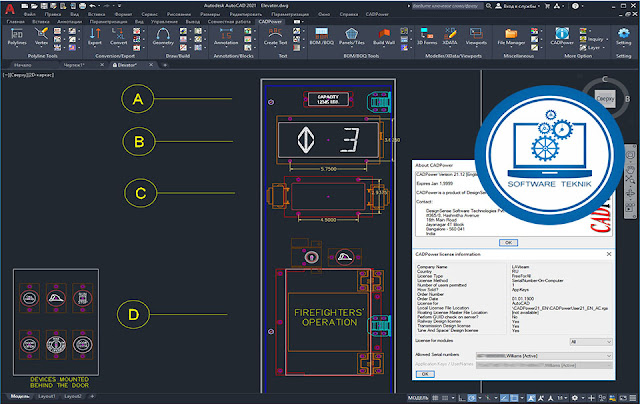Toggle clean screen in the status bar
640x404 pixels.
click(x=623, y=398)
